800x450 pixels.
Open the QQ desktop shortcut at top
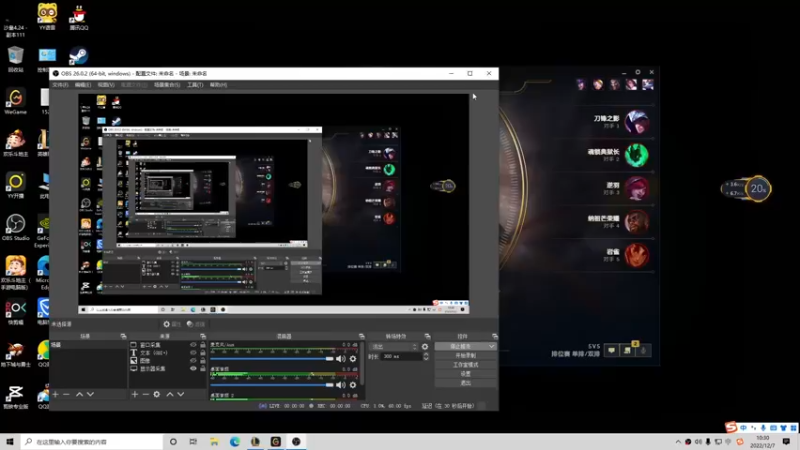[x=79, y=17]
